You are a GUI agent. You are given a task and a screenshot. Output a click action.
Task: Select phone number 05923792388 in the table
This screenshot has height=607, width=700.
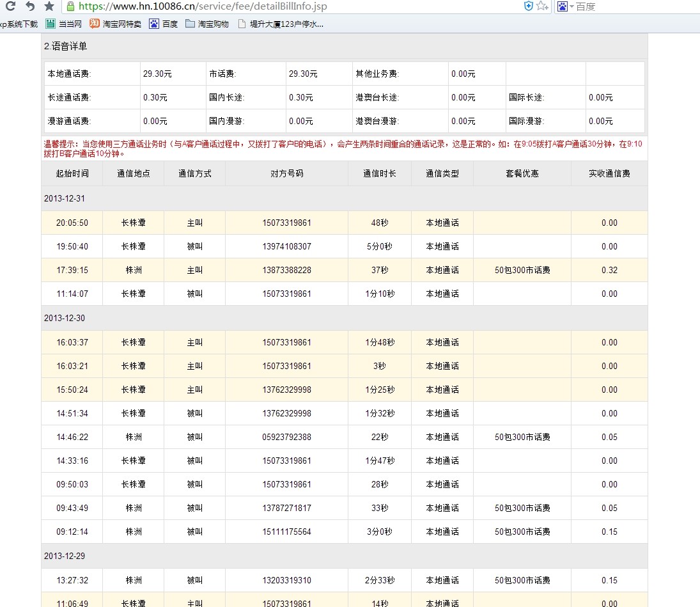pyautogui.click(x=286, y=437)
